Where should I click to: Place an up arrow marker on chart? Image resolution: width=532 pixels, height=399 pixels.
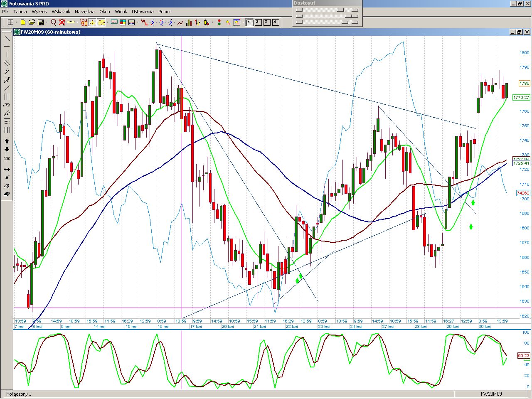click(7, 141)
